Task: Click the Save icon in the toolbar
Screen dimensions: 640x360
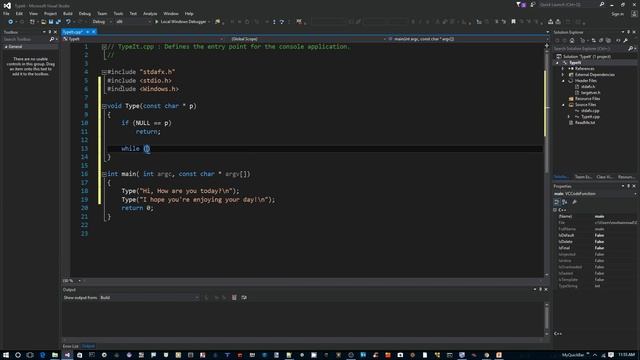Action: tap(51, 22)
